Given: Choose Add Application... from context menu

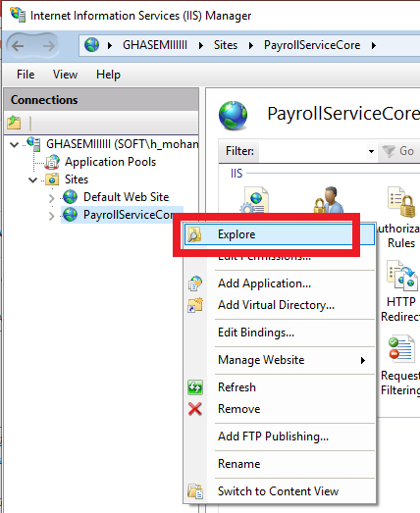Looking at the screenshot, I should pos(280,283).
